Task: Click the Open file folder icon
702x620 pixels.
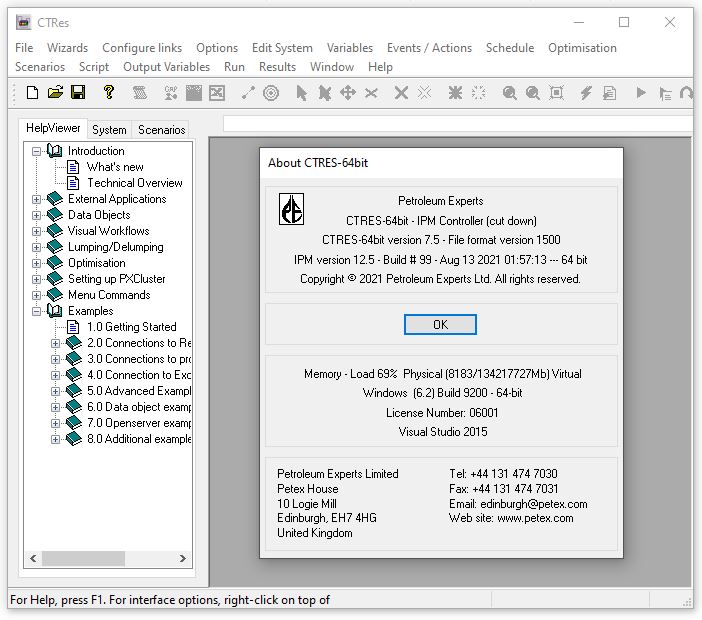Action: tap(55, 93)
